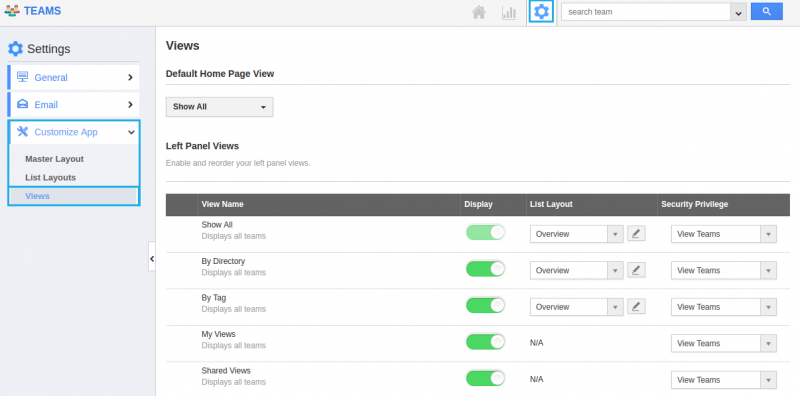Screen dimensions: 800x396
Task: Click the Home icon in top bar
Action: pyautogui.click(x=479, y=12)
